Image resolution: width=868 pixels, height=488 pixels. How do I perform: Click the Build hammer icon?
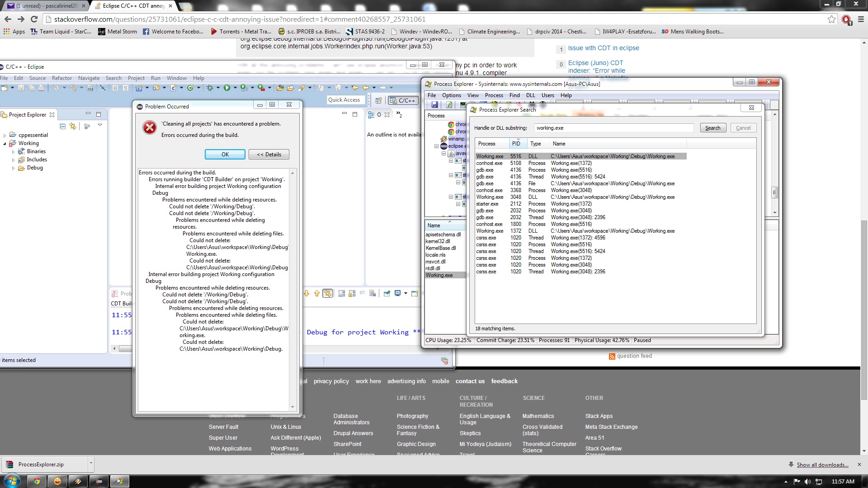point(73,88)
